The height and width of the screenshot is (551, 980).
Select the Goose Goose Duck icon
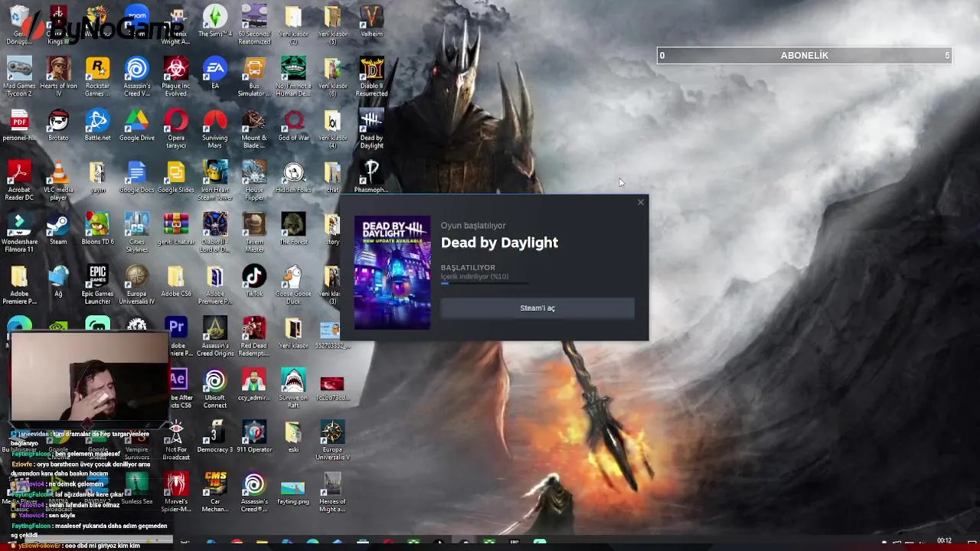click(x=293, y=285)
